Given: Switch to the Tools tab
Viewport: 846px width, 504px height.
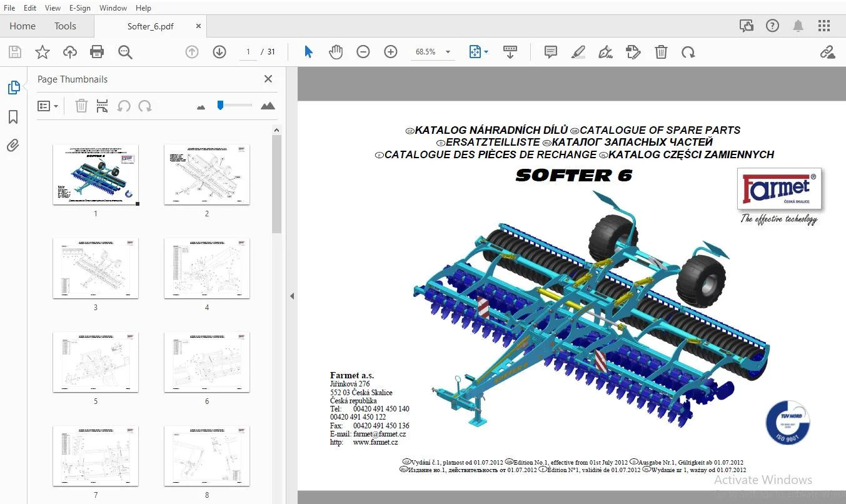Looking at the screenshot, I should point(65,26).
